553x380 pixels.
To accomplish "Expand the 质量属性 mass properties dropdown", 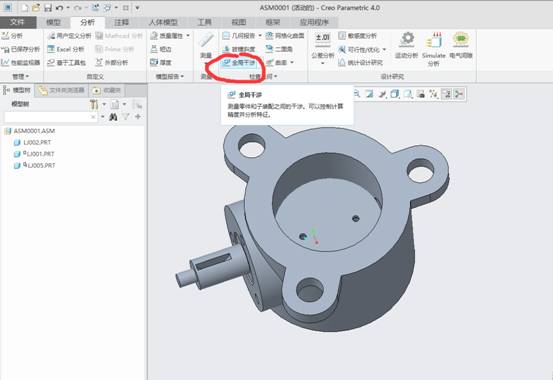I will (188, 36).
